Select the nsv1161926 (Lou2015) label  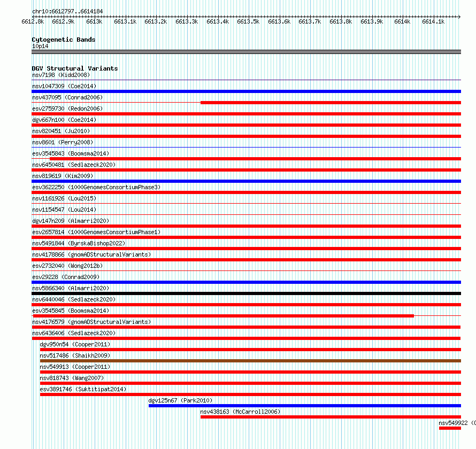click(x=64, y=198)
